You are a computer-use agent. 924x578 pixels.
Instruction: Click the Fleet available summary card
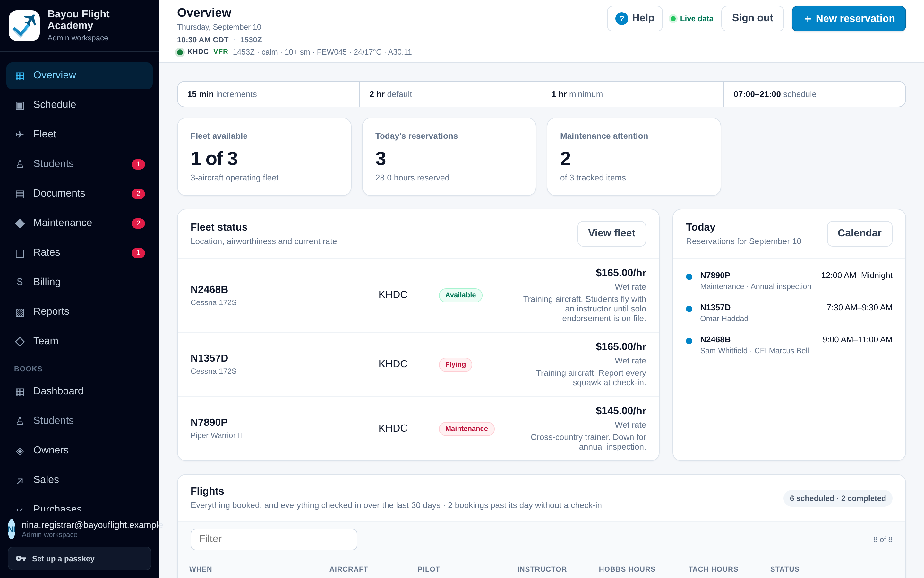click(x=264, y=157)
